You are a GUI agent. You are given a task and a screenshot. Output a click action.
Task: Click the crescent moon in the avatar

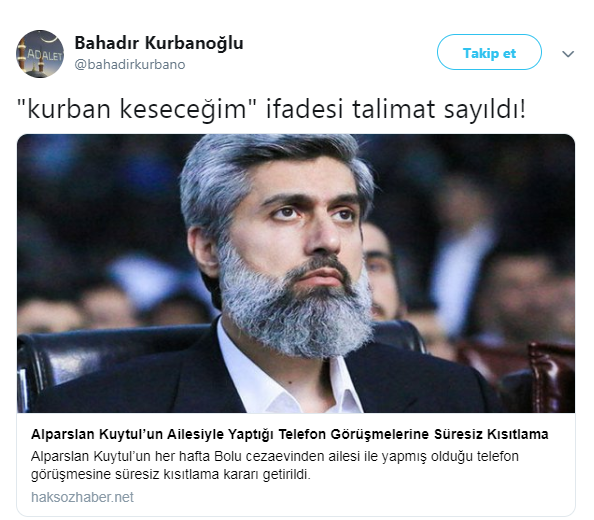pos(49,37)
